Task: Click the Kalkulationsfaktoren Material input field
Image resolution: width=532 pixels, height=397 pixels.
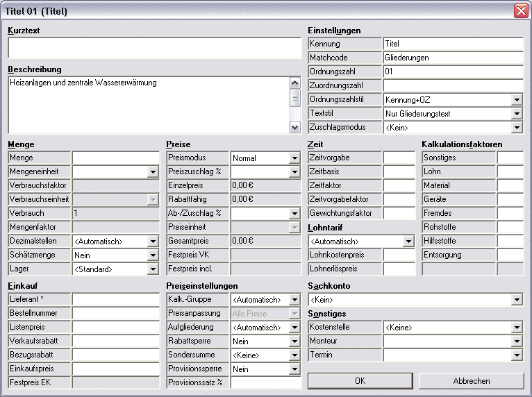Action: (x=510, y=185)
